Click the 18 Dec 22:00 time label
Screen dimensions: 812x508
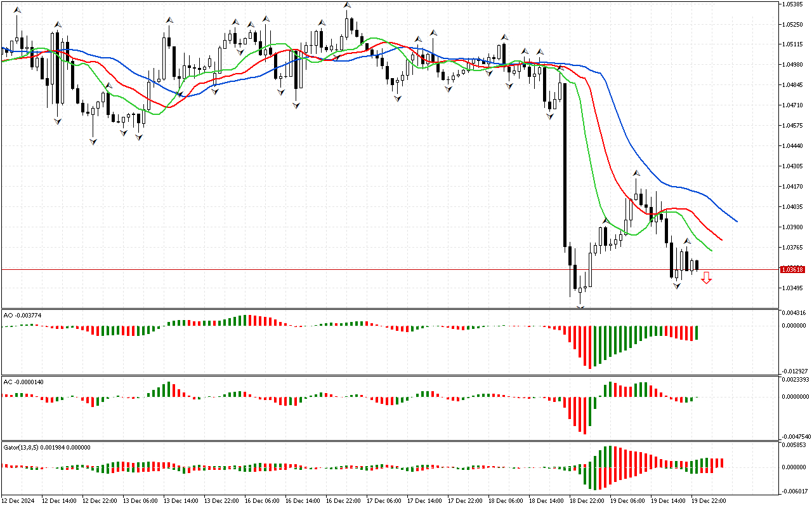pos(587,501)
